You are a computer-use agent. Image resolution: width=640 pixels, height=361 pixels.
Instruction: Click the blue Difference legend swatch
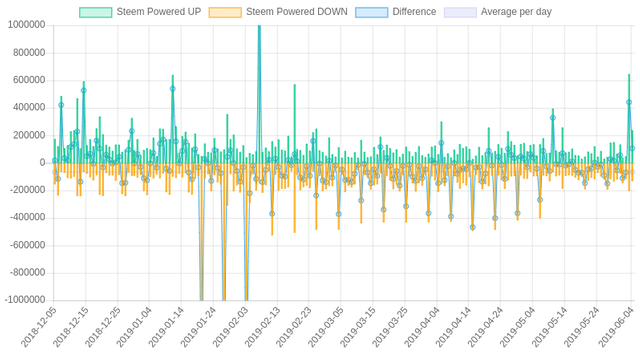371,12
